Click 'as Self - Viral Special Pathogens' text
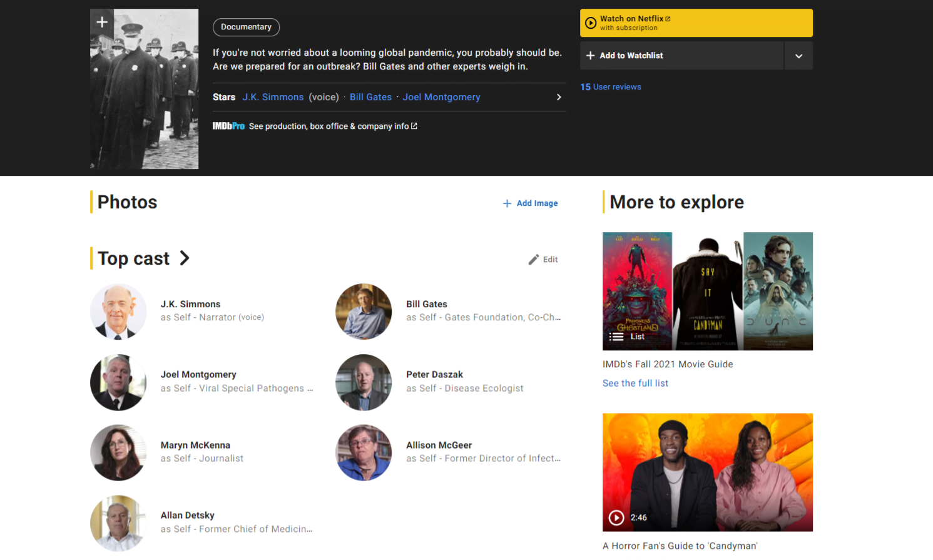This screenshot has width=933, height=560. [237, 388]
